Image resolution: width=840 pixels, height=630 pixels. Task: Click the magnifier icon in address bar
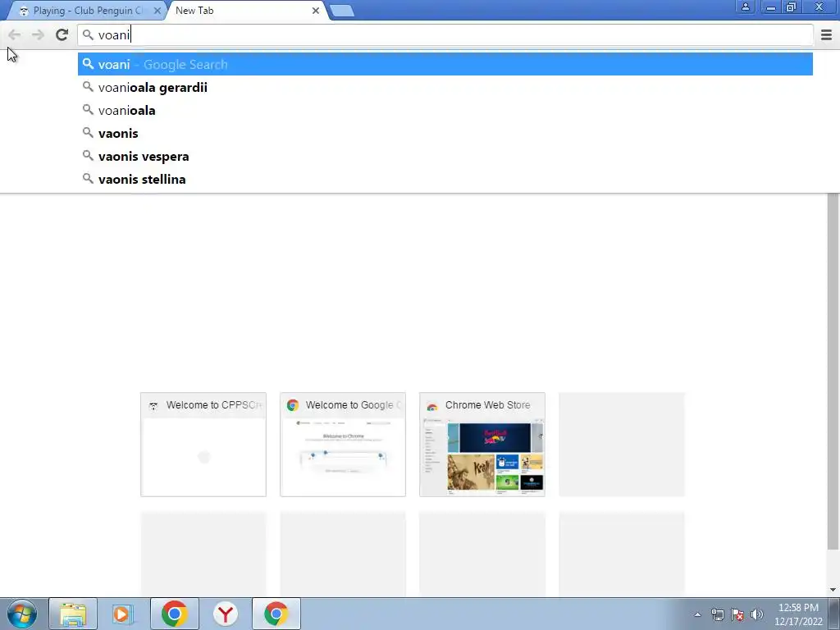click(88, 34)
